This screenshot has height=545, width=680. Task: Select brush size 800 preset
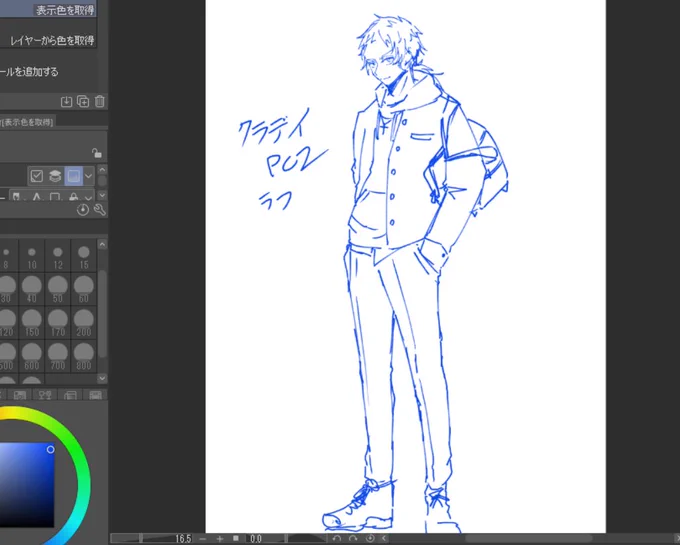[84, 356]
